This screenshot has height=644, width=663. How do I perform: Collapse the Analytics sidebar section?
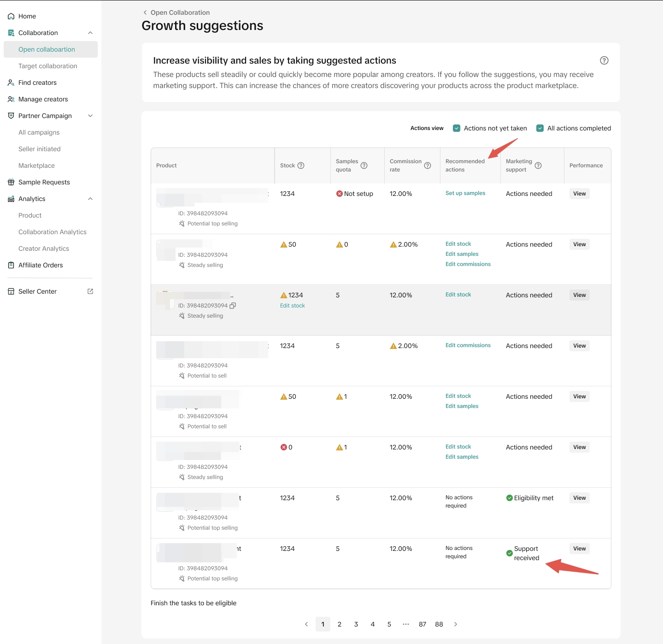[90, 199]
